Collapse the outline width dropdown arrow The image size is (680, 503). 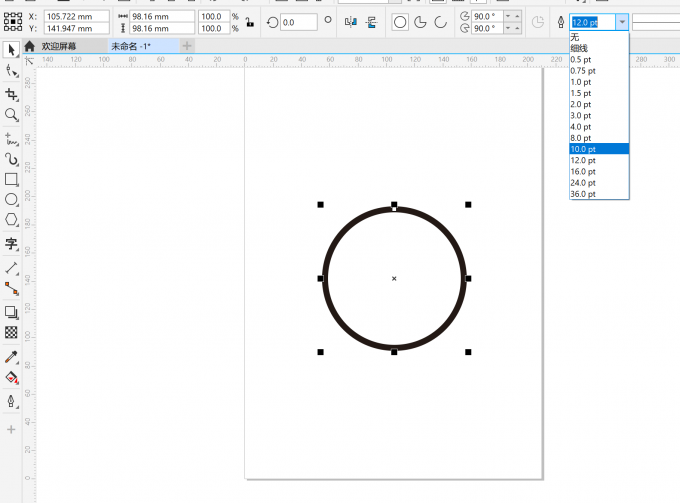coord(622,22)
